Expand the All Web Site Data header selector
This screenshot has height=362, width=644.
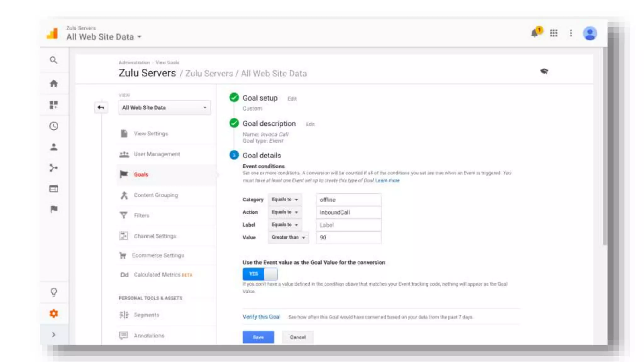coord(104,37)
